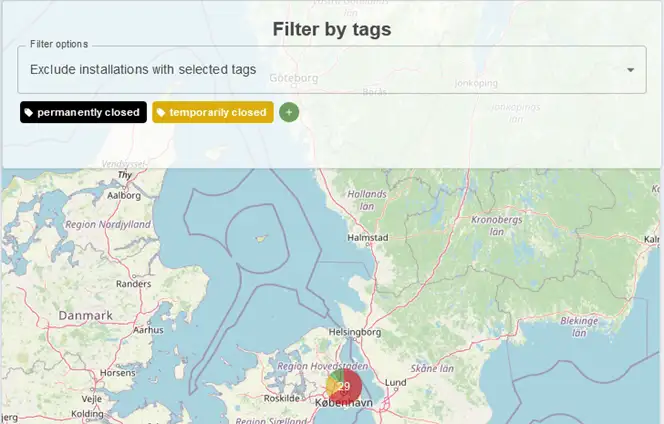Add a new tag with the green plus button

tap(289, 112)
